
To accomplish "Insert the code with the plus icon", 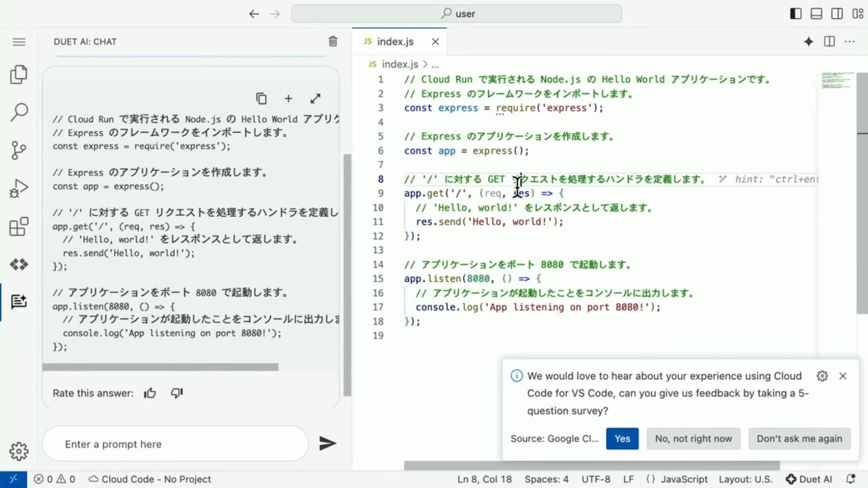I will tap(289, 98).
